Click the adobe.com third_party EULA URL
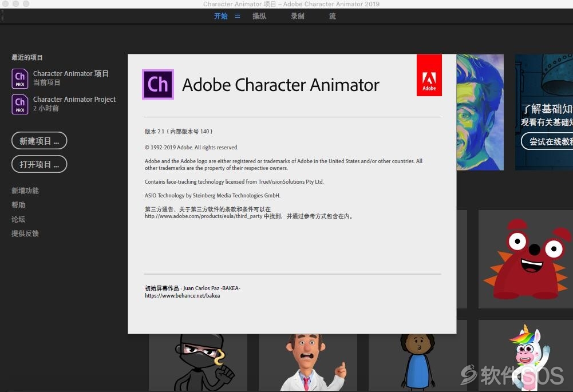 (x=204, y=216)
